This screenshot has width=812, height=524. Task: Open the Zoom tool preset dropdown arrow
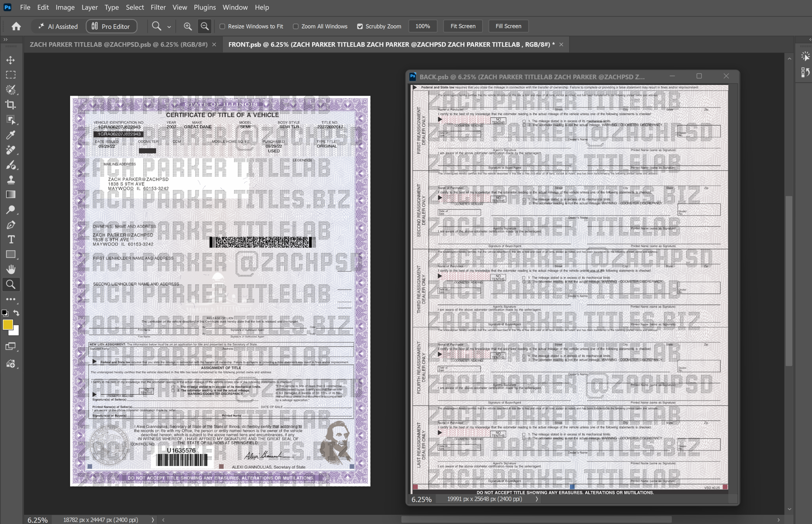click(169, 27)
